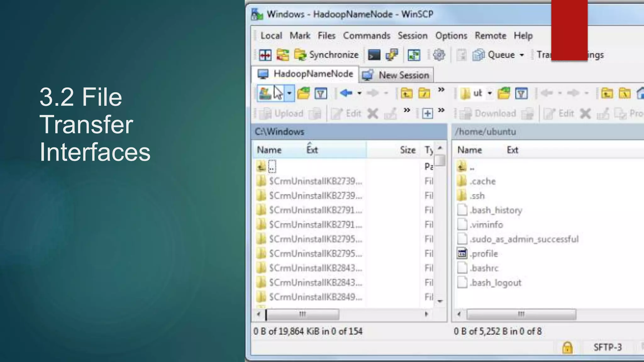This screenshot has width=644, height=362.
Task: Click the remote panel horizontal scrollbar
Action: click(521, 314)
